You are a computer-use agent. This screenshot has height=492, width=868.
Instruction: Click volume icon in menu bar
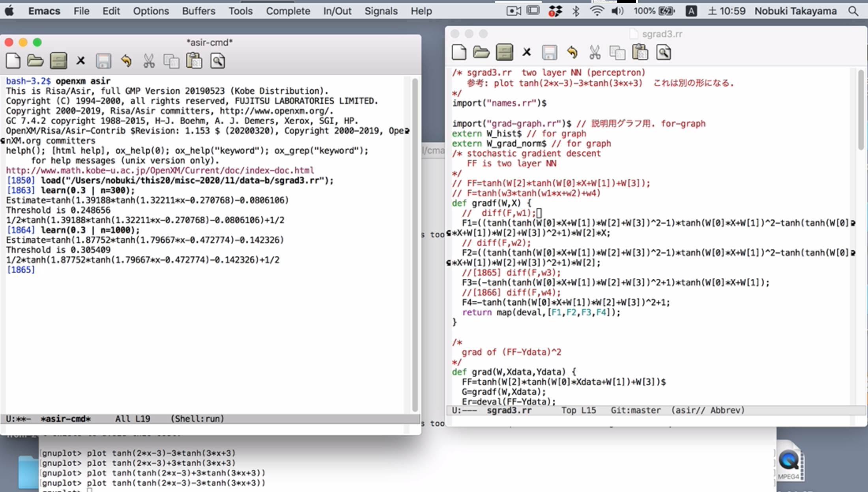tap(617, 11)
